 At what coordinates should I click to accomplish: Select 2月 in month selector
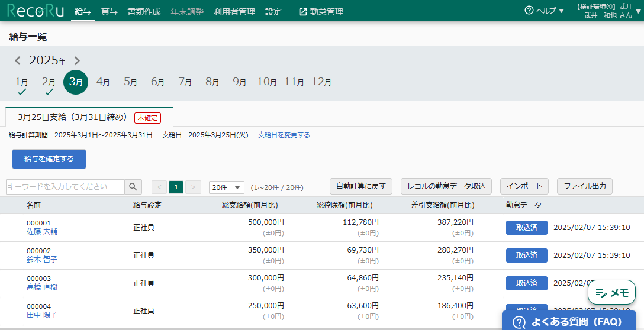click(49, 82)
